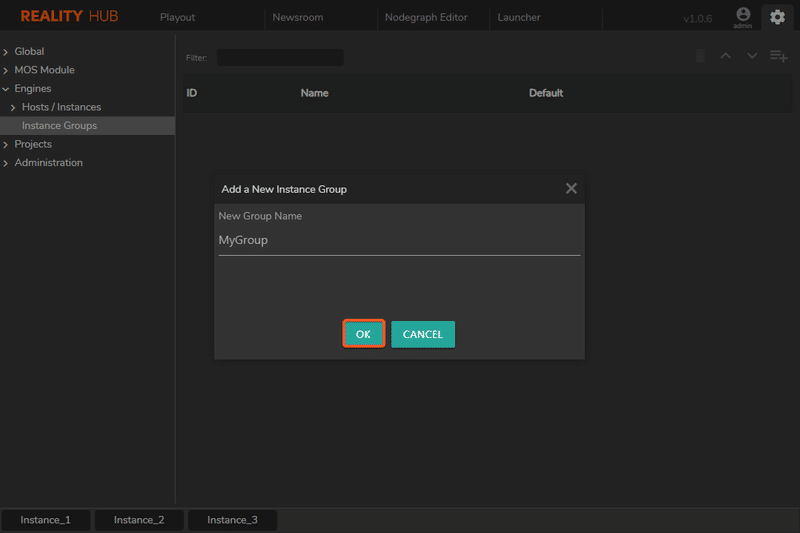
Task: Switch to the Nodegraph Editor tab
Action: pos(426,17)
